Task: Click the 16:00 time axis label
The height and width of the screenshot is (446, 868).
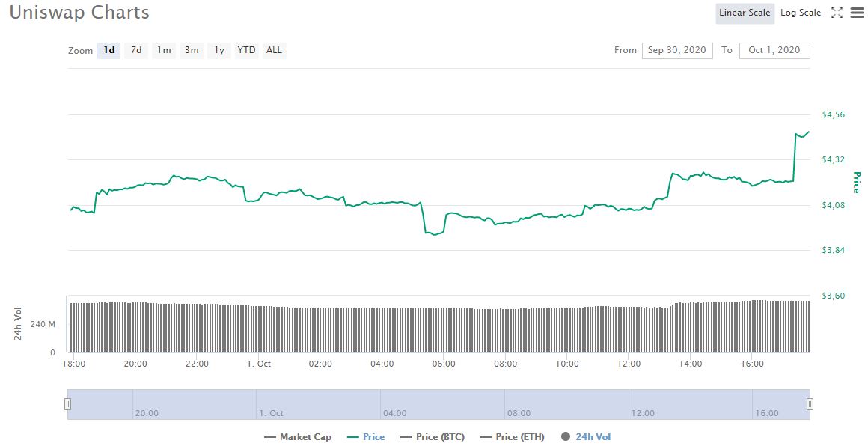Action: click(x=752, y=364)
